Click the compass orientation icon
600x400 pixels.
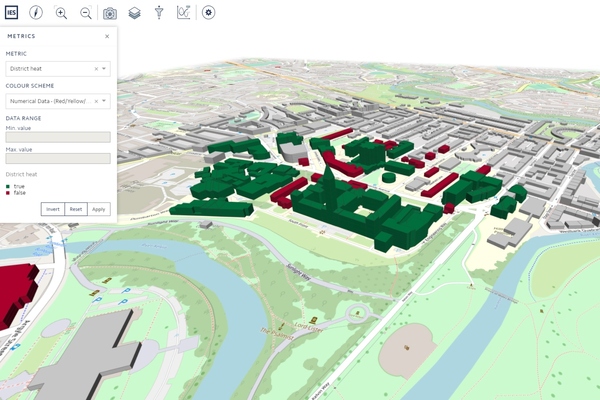[36, 13]
